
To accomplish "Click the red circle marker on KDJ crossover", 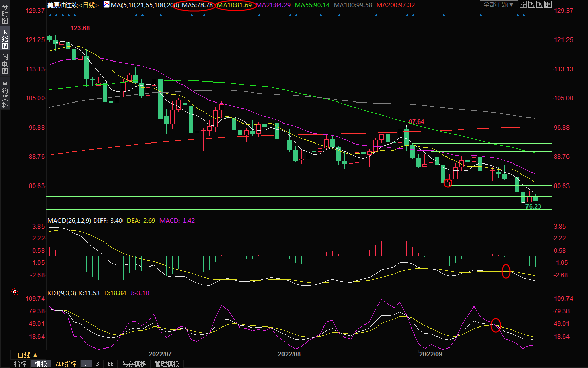I will click(x=495, y=325).
